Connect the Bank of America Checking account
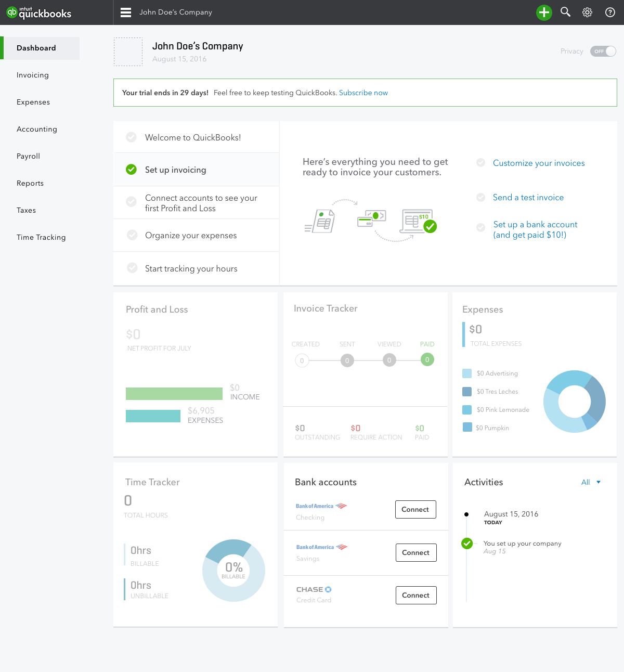 [x=415, y=509]
